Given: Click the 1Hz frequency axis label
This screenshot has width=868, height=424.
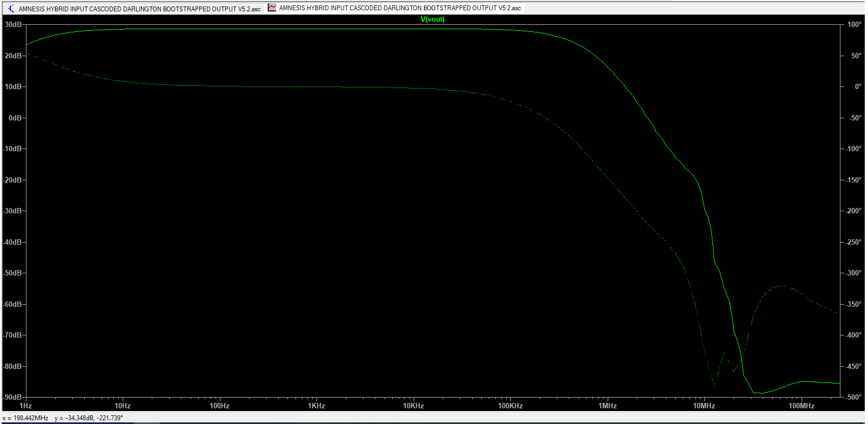Looking at the screenshot, I should 25,406.
